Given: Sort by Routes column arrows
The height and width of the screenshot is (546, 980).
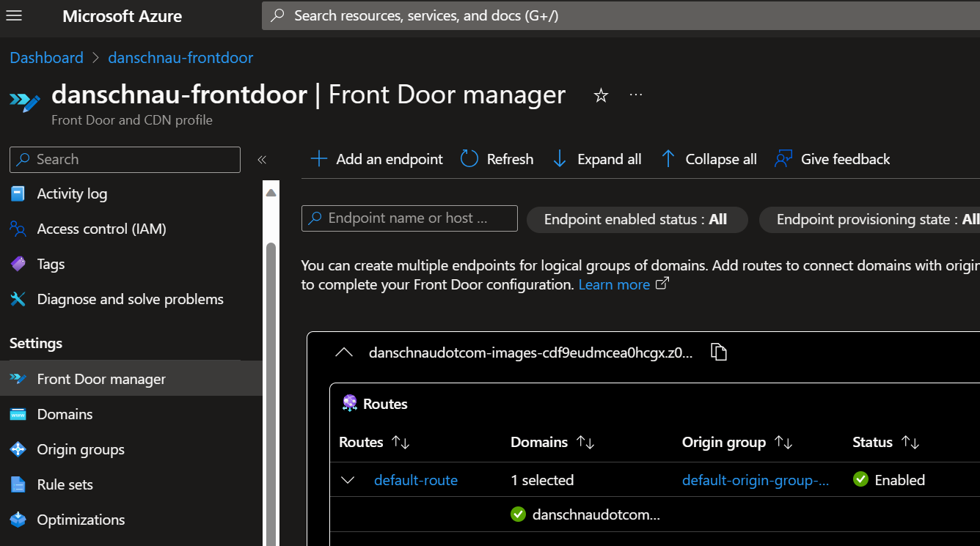Looking at the screenshot, I should click(401, 443).
